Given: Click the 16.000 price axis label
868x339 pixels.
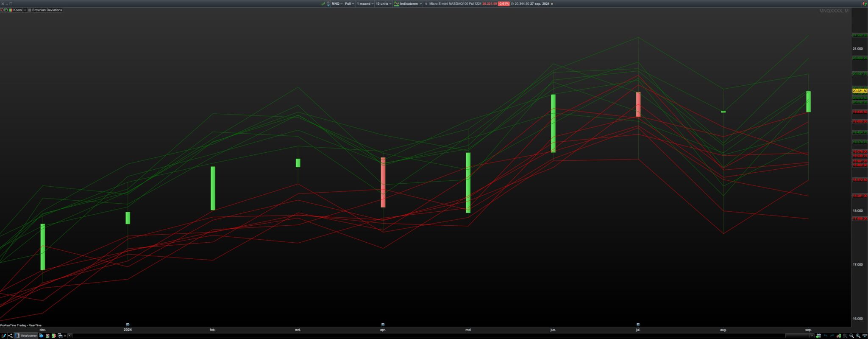Looking at the screenshot, I should [x=857, y=319].
